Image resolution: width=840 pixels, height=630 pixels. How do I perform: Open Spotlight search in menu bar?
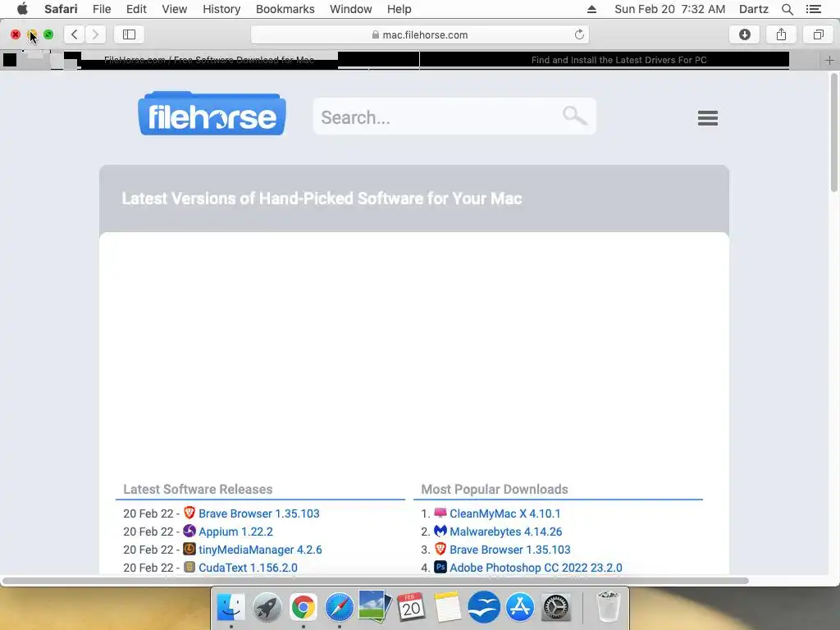tap(787, 9)
